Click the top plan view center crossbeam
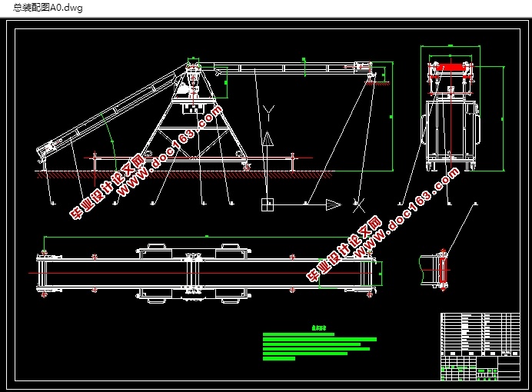This screenshot has width=532, height=392. pos(193,273)
